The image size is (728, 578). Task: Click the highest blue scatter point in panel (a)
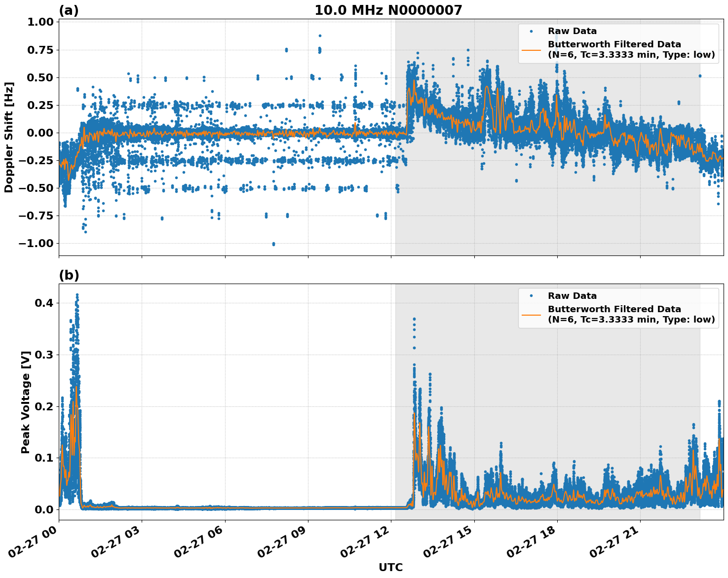tap(319, 36)
